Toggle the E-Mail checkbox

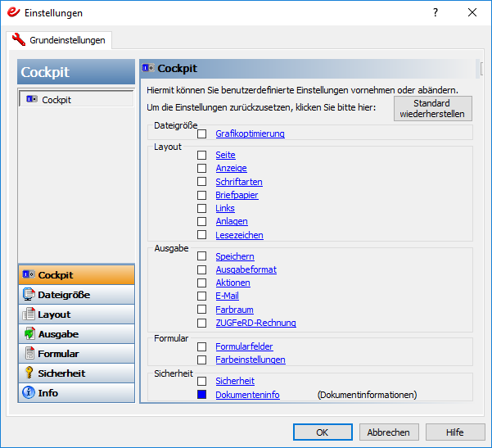(201, 296)
